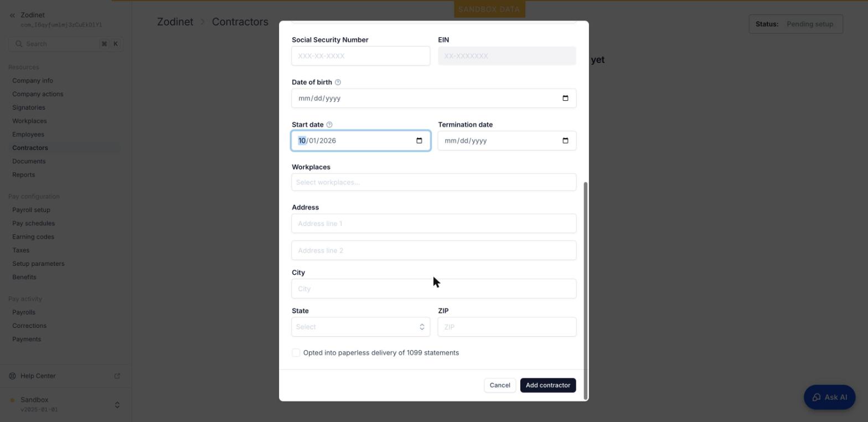The image size is (868, 422).
Task: Go to Reports page
Action: click(x=23, y=175)
